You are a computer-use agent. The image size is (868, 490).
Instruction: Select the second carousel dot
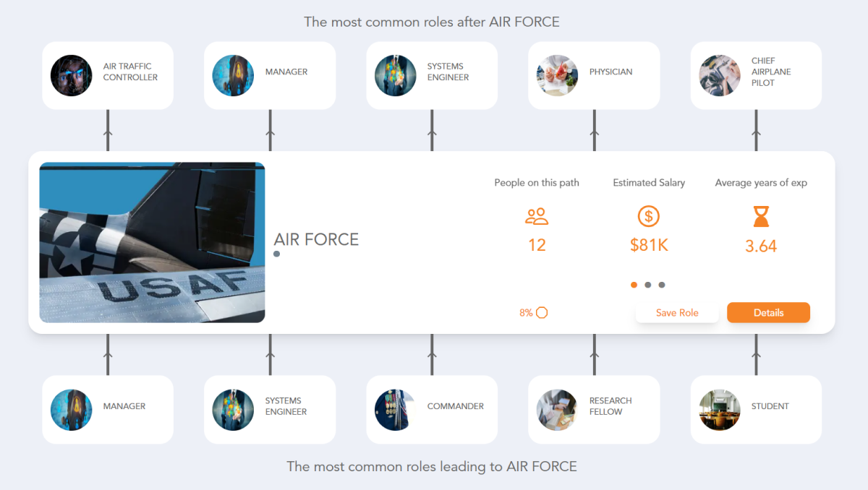pos(648,285)
